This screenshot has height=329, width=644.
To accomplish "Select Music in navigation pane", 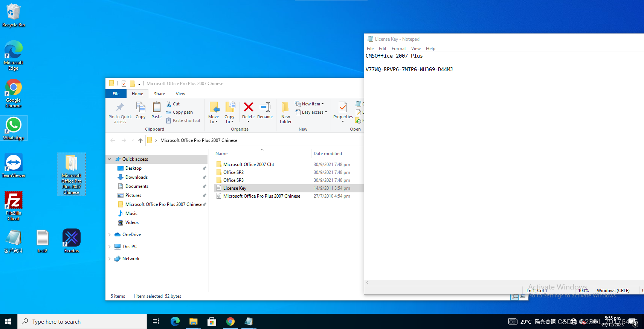I will pos(131,213).
